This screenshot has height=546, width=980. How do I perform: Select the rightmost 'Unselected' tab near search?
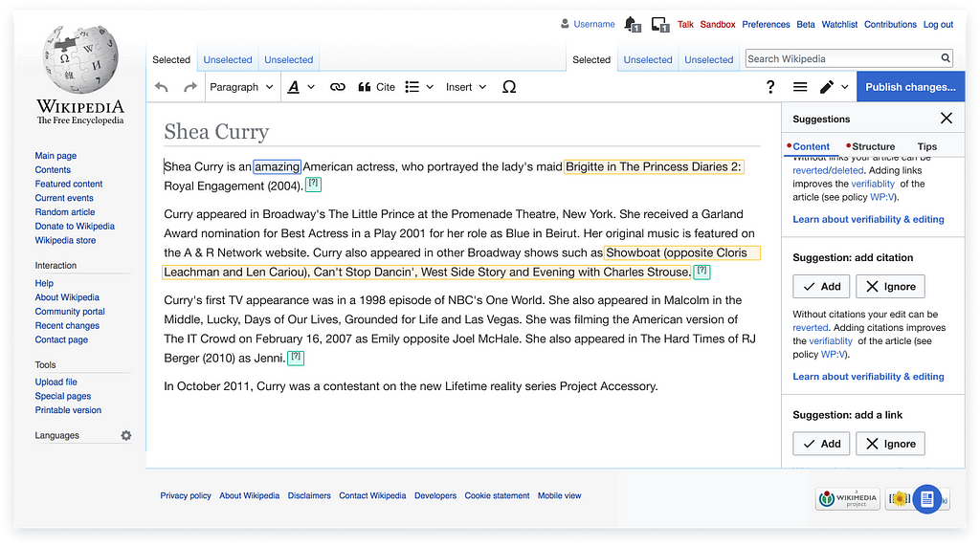pyautogui.click(x=709, y=59)
